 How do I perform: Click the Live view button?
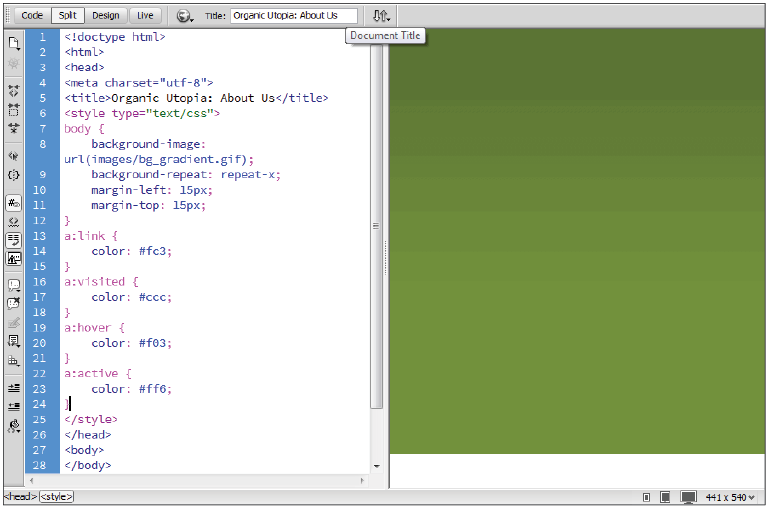(146, 16)
